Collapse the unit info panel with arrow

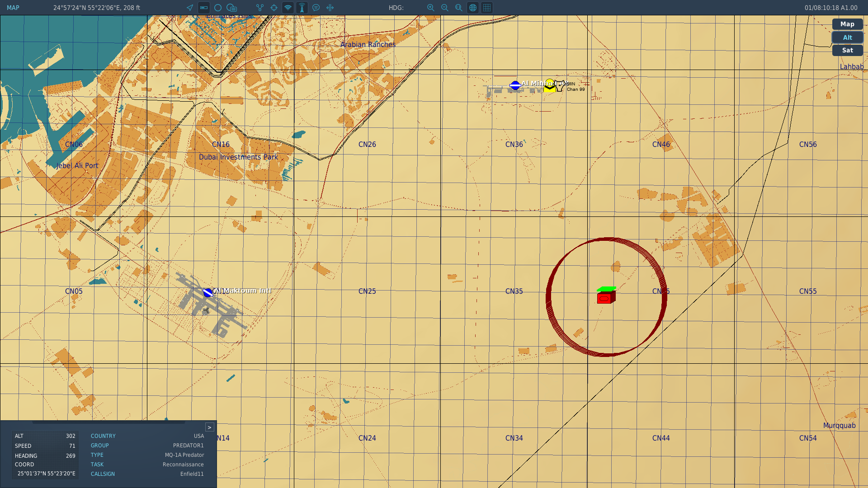tap(209, 427)
